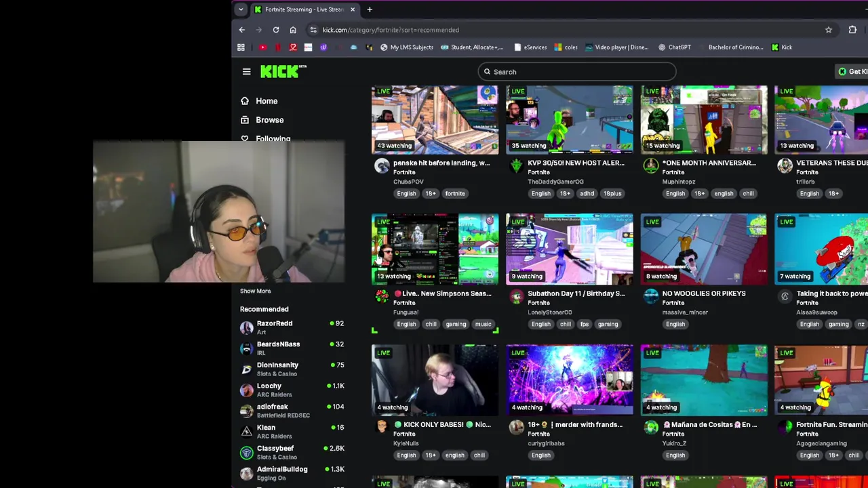The image size is (868, 488).
Task: Click the 'Live.. New Simpsons Seas...' stream title
Action: pos(441,293)
